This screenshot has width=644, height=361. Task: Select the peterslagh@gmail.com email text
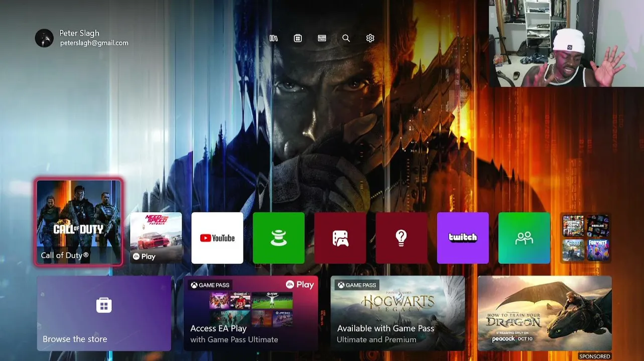[94, 43]
